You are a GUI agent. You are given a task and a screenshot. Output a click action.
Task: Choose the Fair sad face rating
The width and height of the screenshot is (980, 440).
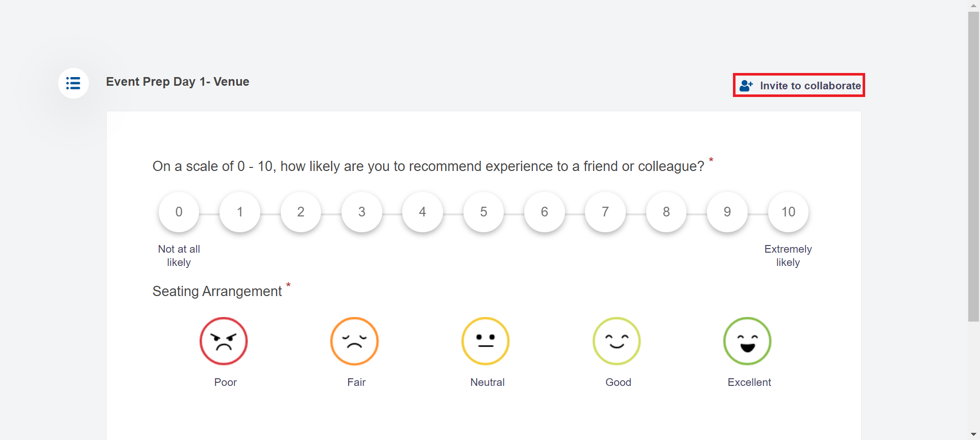coord(354,341)
